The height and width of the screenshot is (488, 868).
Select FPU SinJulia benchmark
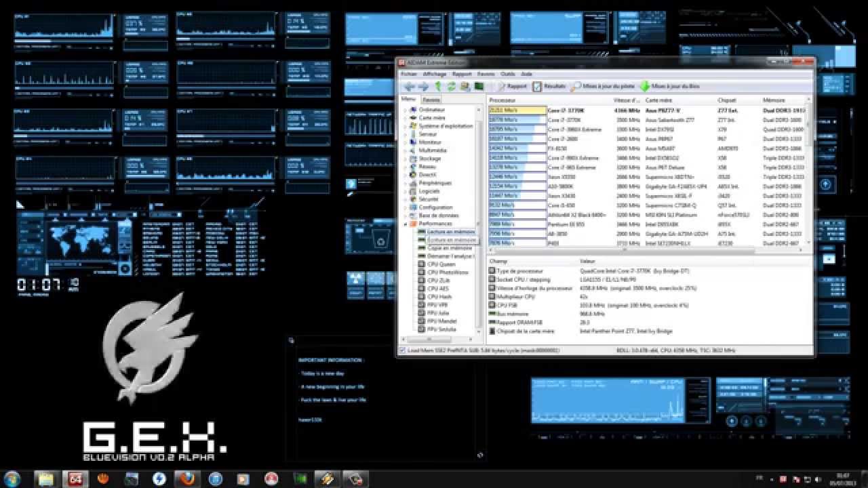tap(442, 329)
